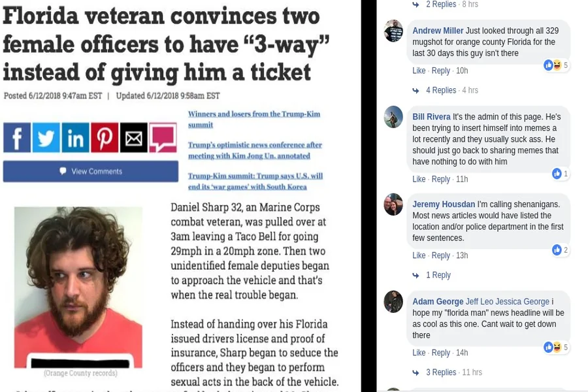
Task: Open Andrew Miller's profile name
Action: point(438,31)
